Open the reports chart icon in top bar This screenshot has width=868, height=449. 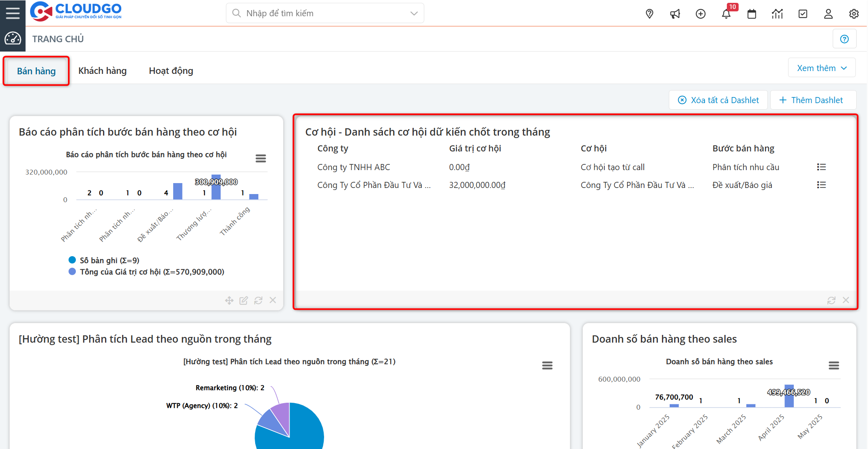778,13
